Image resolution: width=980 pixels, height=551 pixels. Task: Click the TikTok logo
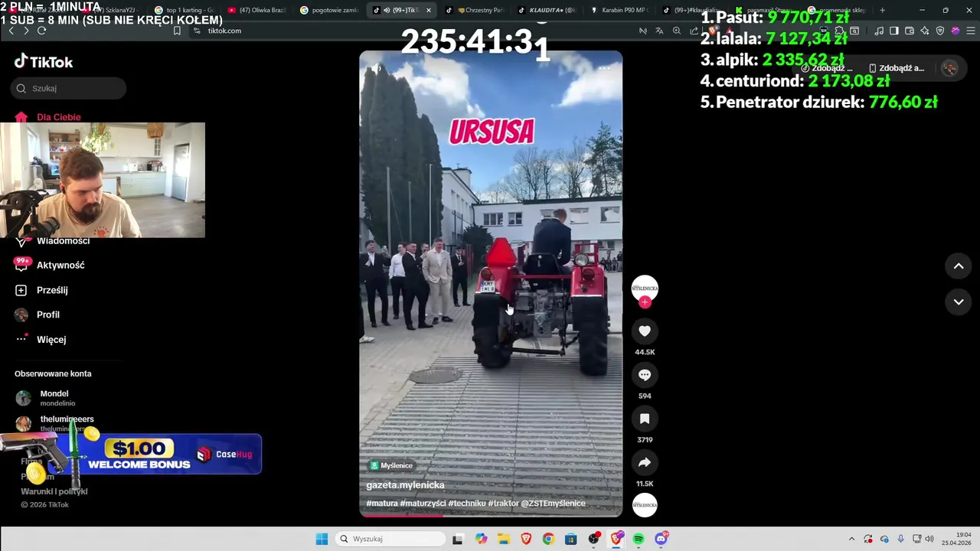[44, 62]
